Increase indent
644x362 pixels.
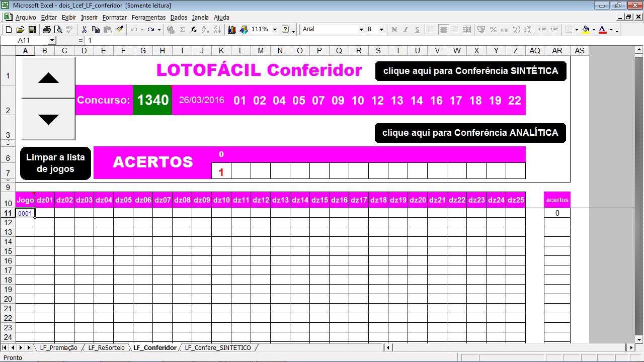(554, 30)
